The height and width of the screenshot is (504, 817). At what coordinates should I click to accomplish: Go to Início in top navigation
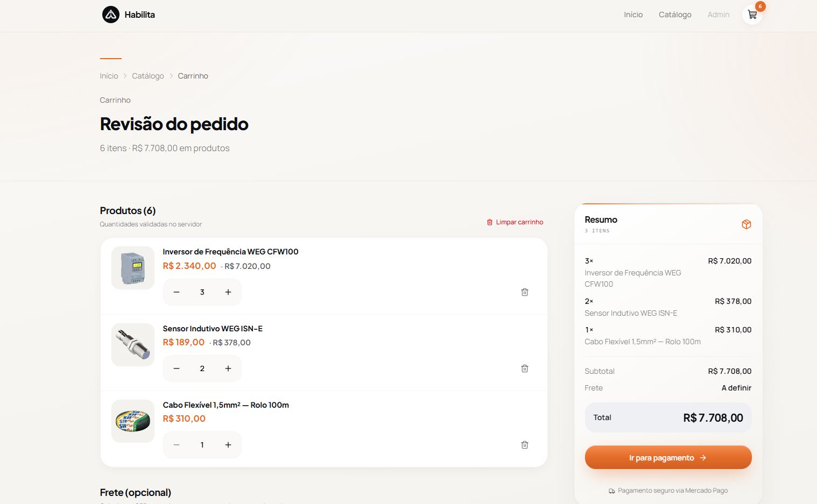tap(633, 15)
